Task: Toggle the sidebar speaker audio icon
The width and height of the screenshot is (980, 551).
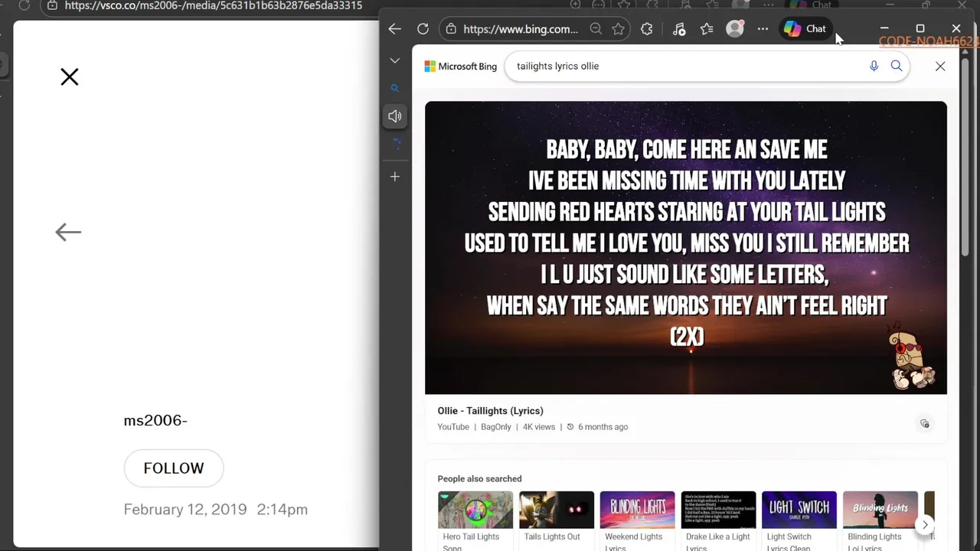Action: tap(394, 116)
